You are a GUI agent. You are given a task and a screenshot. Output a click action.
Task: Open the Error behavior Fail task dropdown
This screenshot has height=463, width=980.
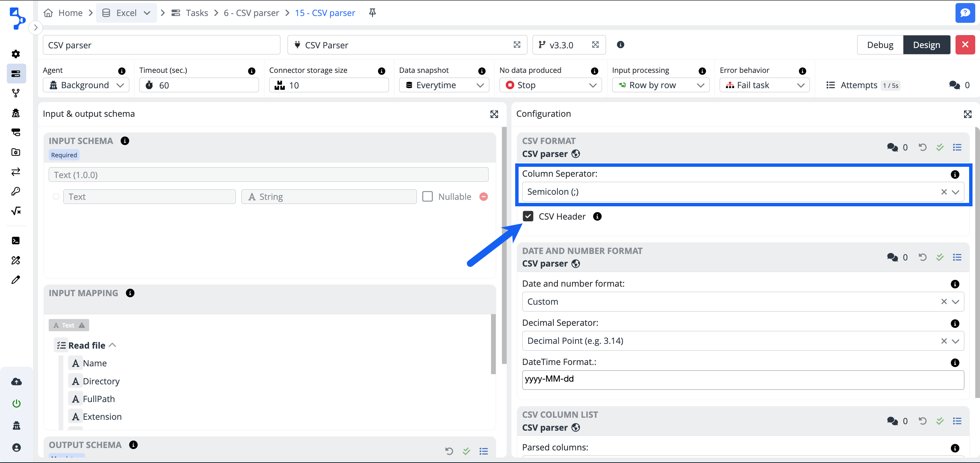(764, 85)
